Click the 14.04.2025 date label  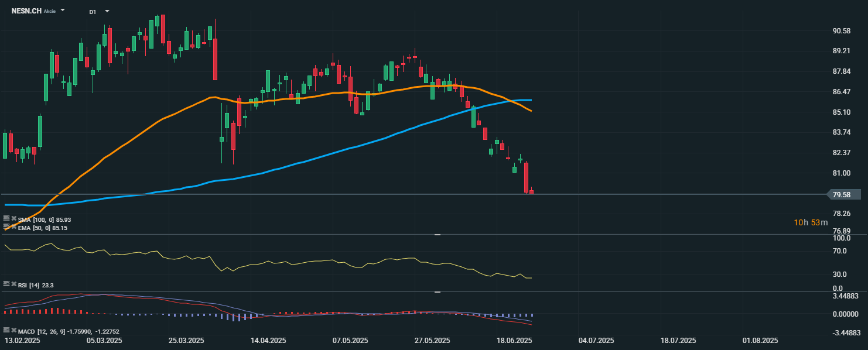coord(268,340)
